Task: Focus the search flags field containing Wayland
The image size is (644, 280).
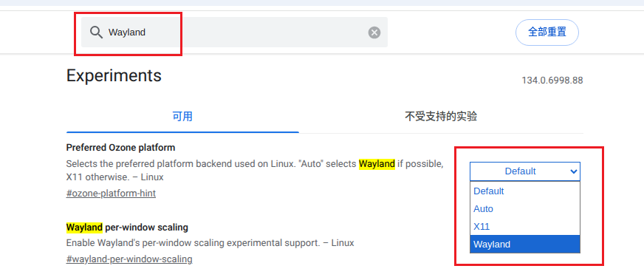Action: click(234, 32)
